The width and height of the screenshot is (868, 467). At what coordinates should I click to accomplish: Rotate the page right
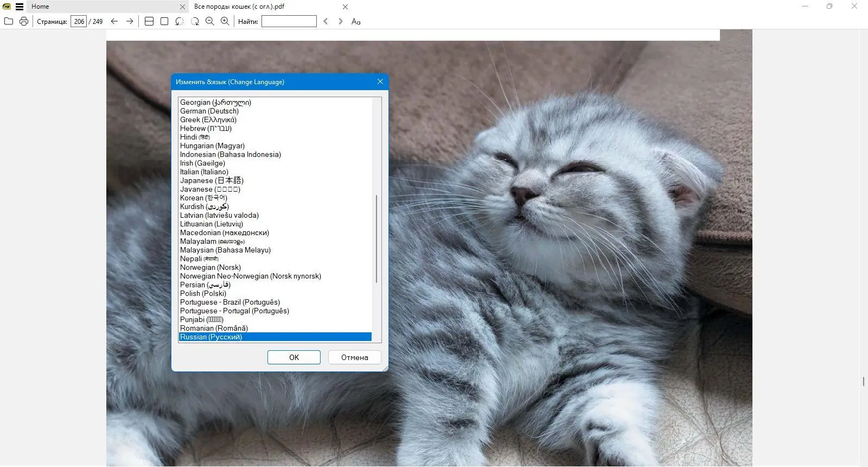tap(195, 21)
